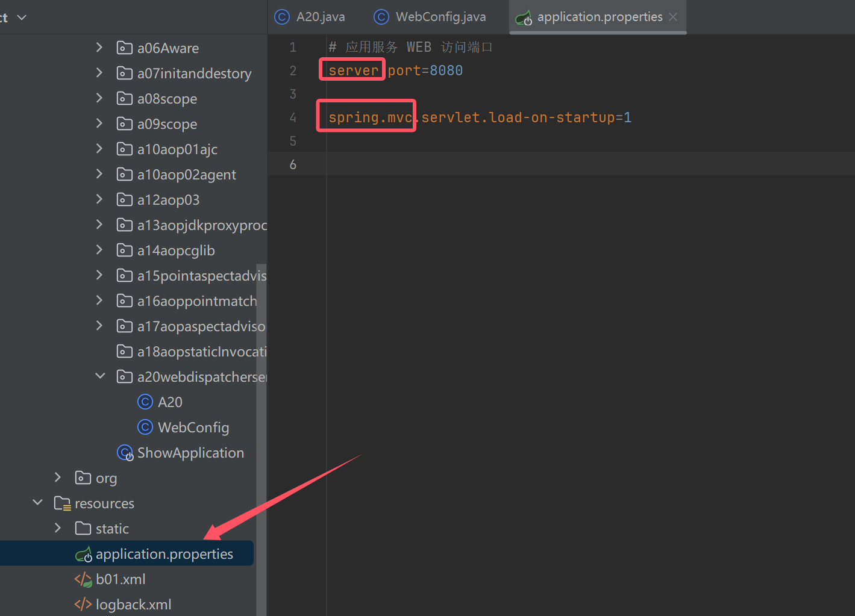
Task: Click the a15pointaspectadvis folder icon
Action: [125, 275]
